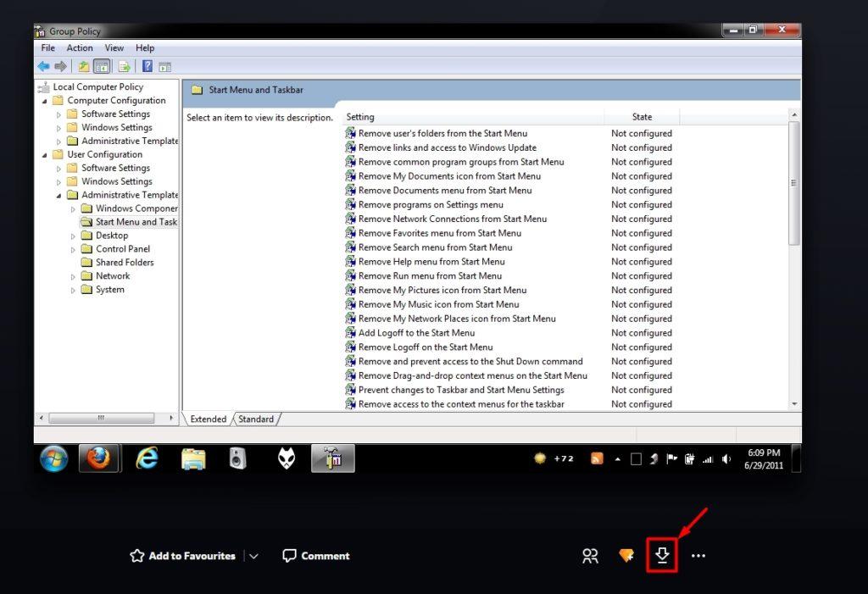This screenshot has height=594, width=868.
Task: Expand Windows Settings under User Configuration
Action: [x=58, y=182]
